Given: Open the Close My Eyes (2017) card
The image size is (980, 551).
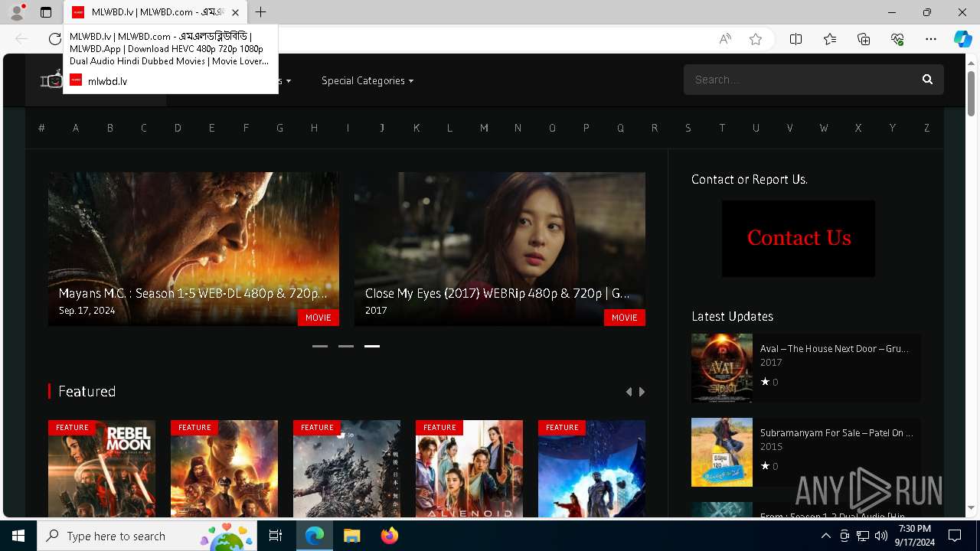Looking at the screenshot, I should (500, 249).
